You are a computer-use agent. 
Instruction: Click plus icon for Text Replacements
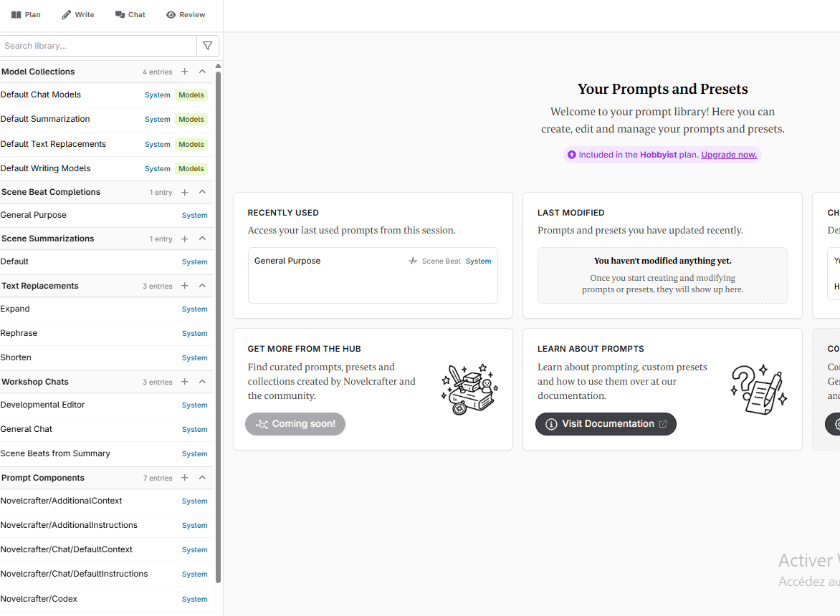185,286
